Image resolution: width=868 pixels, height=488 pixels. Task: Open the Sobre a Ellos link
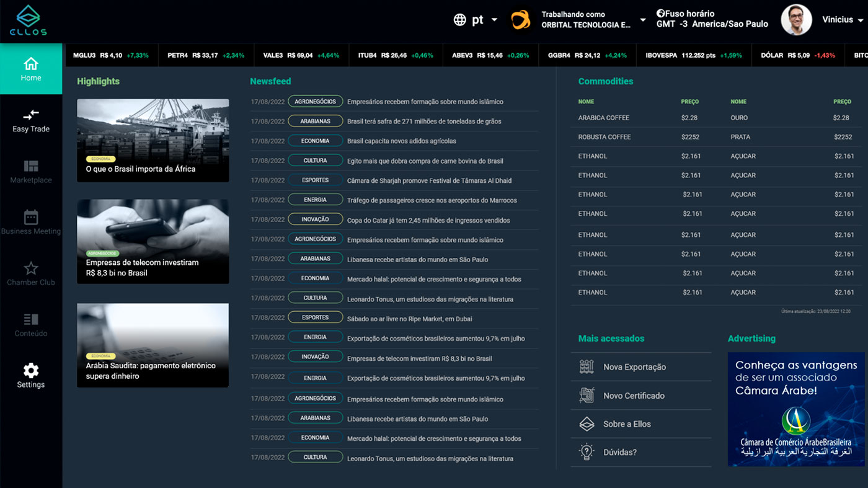(x=627, y=424)
